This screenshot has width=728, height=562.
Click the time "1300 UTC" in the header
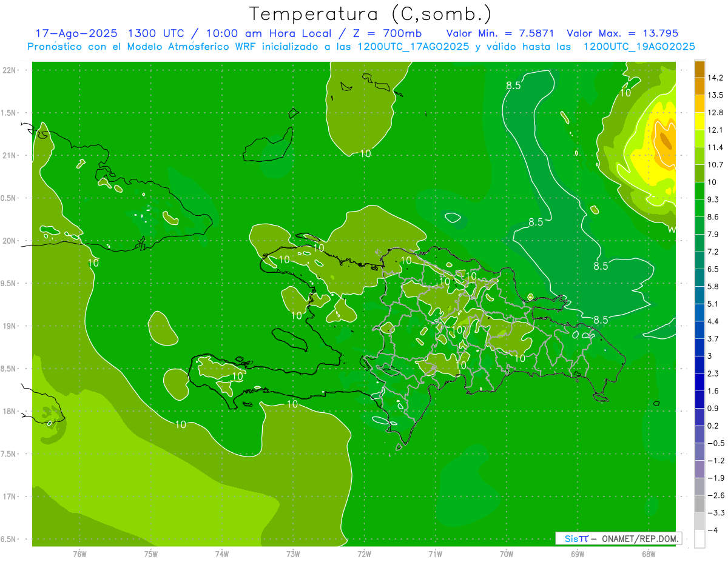pyautogui.click(x=155, y=33)
